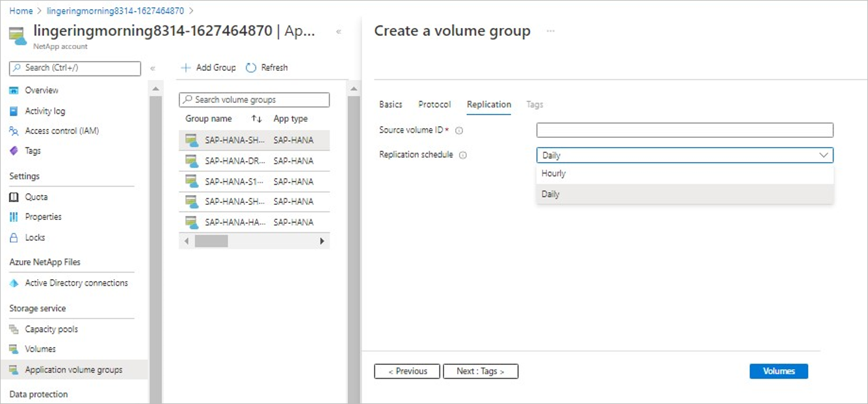Select the Replication tab

click(x=489, y=105)
